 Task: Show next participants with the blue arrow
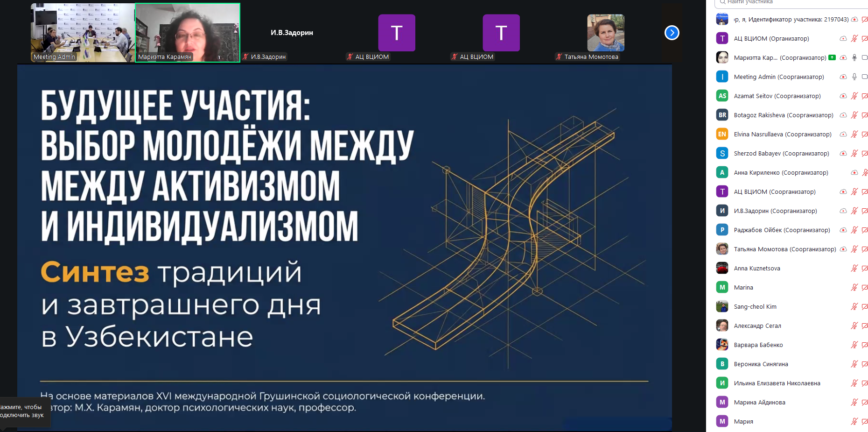tap(672, 33)
